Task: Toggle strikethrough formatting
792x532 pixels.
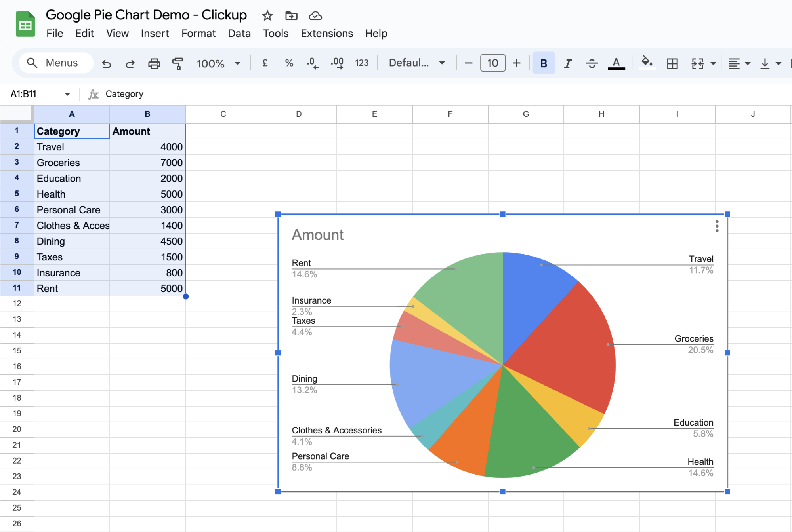Action: [x=592, y=63]
